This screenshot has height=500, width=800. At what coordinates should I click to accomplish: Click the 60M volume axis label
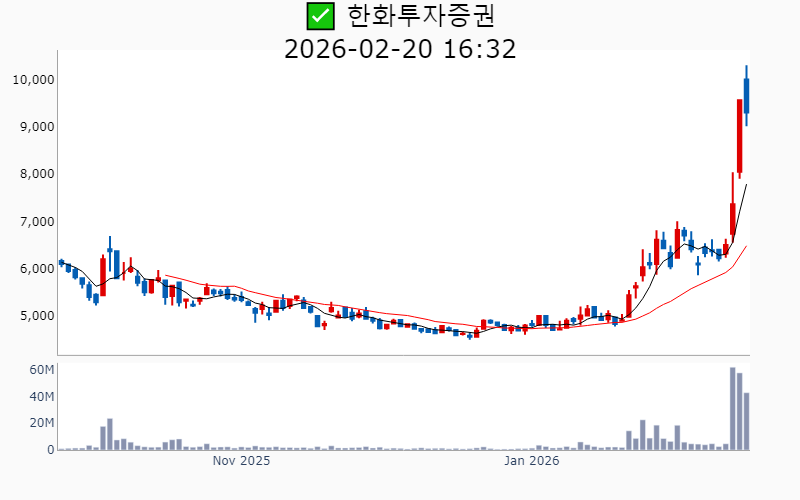click(41, 370)
